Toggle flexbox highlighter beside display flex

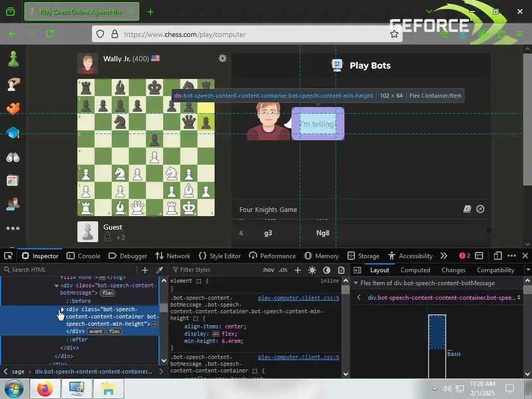[216, 334]
